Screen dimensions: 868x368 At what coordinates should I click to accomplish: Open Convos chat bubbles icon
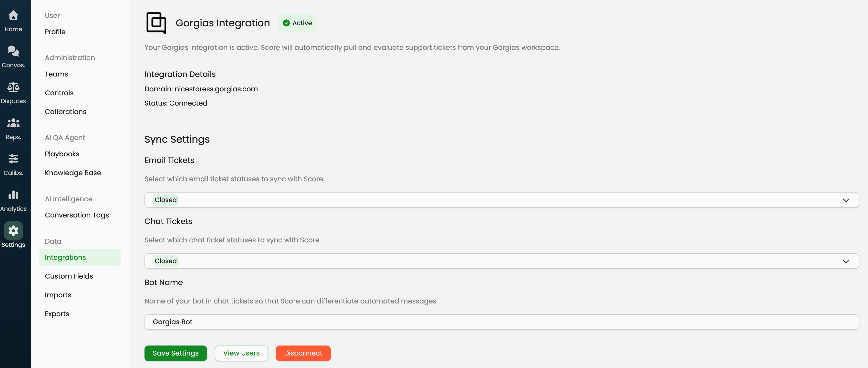13,51
